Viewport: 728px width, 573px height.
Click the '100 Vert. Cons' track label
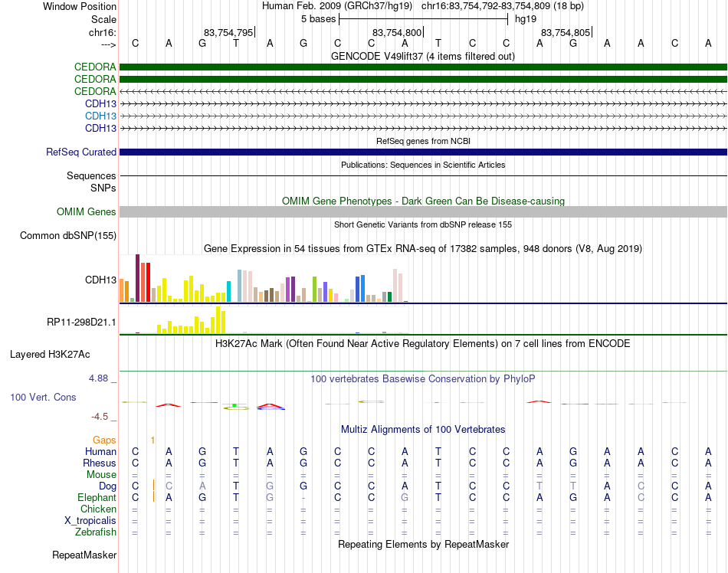pos(43,397)
